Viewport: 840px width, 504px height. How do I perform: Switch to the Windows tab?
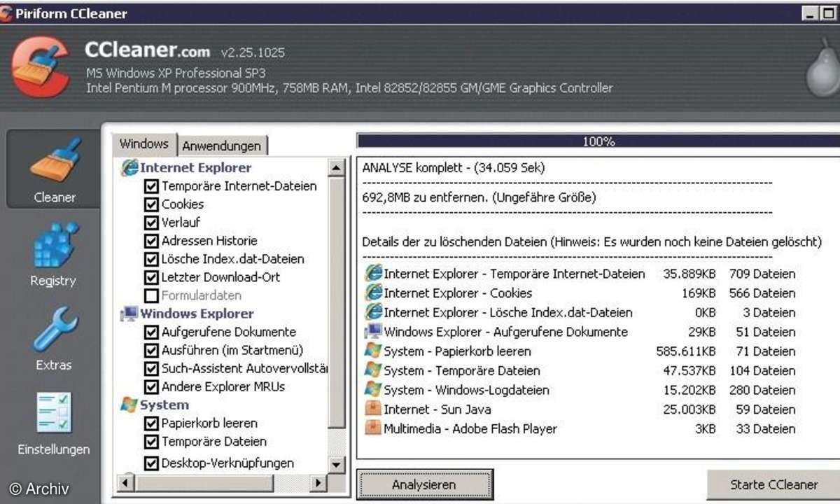[144, 143]
